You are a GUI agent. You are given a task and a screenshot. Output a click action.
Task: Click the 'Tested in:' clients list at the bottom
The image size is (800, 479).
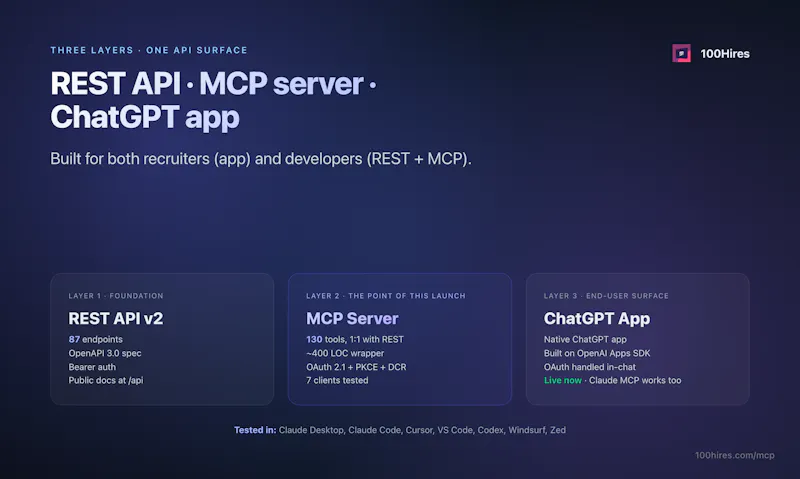(399, 430)
